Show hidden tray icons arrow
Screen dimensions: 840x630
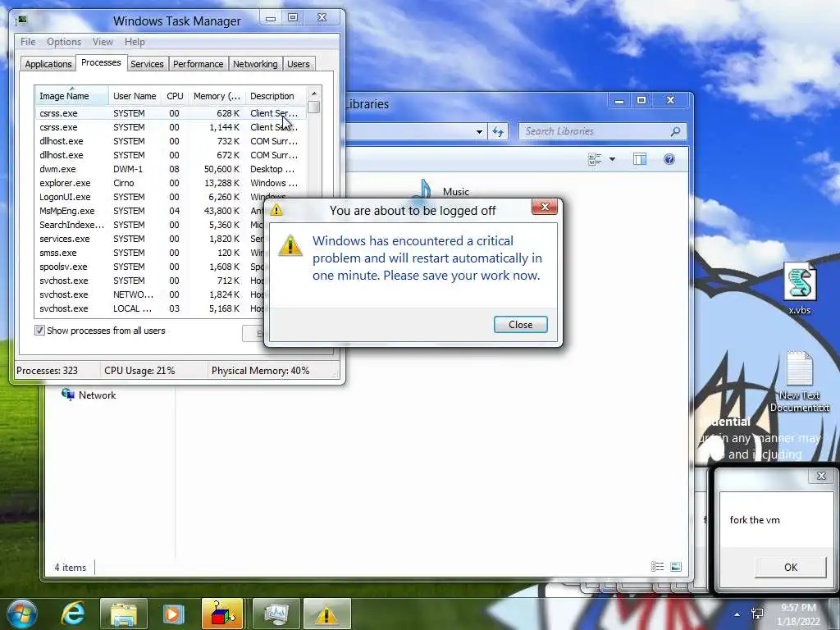737,615
